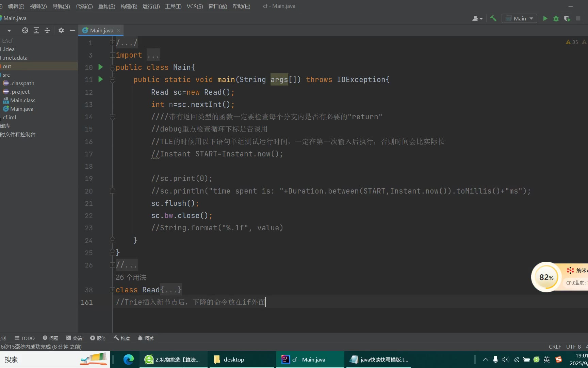The image size is (588, 368).
Task: Click the UTF-8 encoding indicator
Action: tap(573, 347)
